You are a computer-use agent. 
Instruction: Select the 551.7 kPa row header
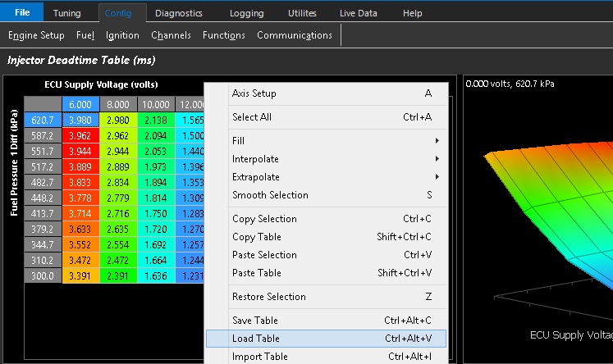pos(43,151)
